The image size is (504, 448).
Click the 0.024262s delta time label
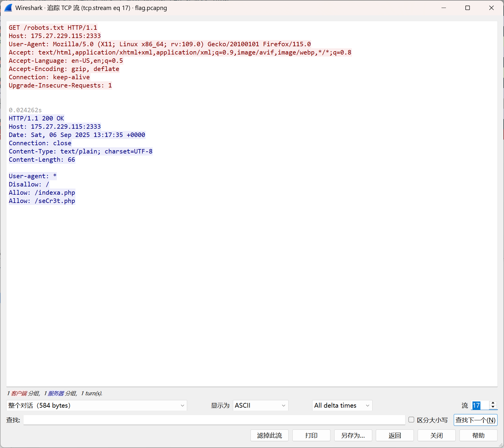[x=25, y=110]
